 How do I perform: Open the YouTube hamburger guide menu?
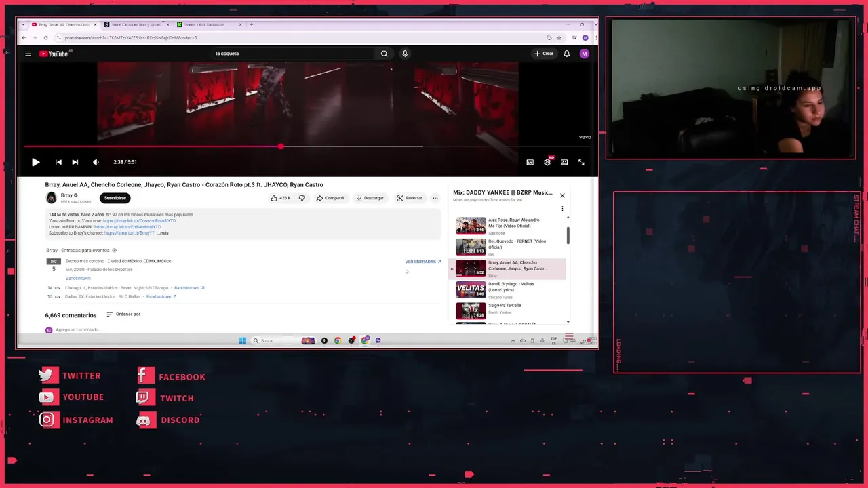pyautogui.click(x=28, y=54)
